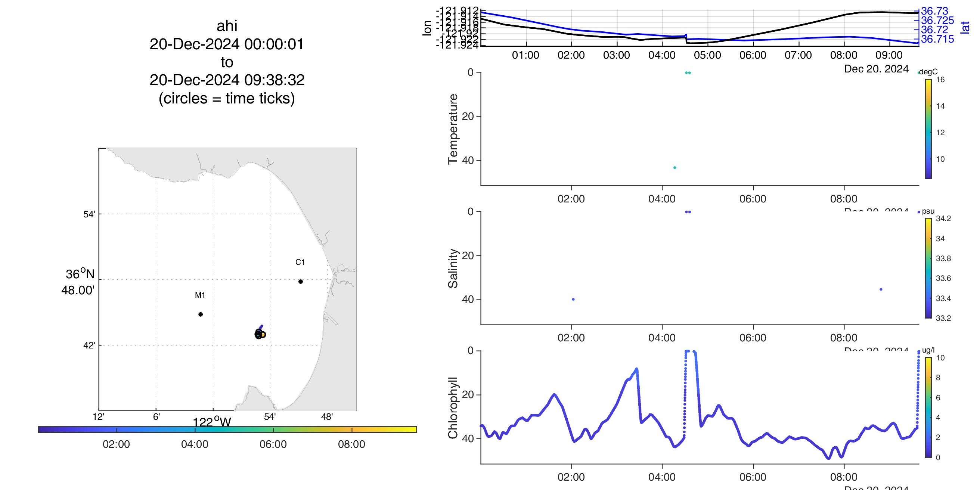Click the '05:00' tick on the lon/lat plot
This screenshot has height=490, width=980.
[x=707, y=55]
